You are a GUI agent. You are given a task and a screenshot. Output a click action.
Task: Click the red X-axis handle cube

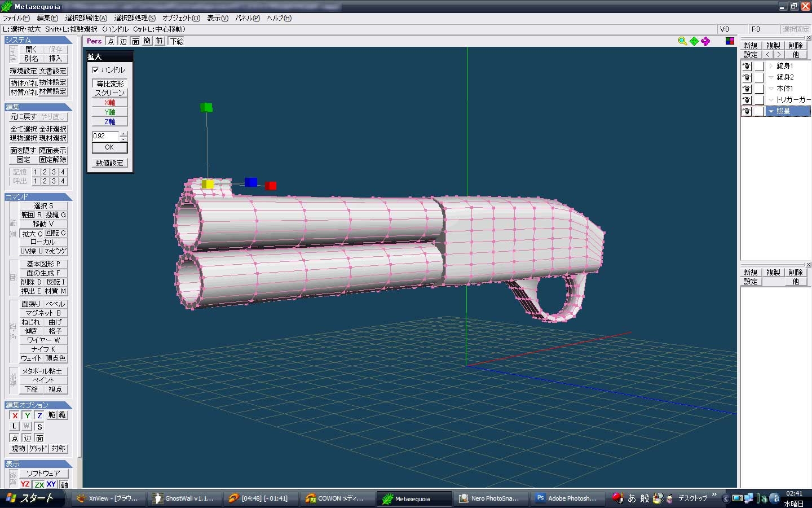271,186
